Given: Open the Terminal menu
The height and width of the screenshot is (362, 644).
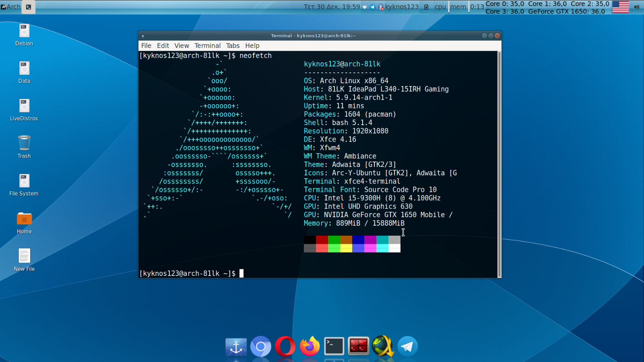Looking at the screenshot, I should 208,45.
